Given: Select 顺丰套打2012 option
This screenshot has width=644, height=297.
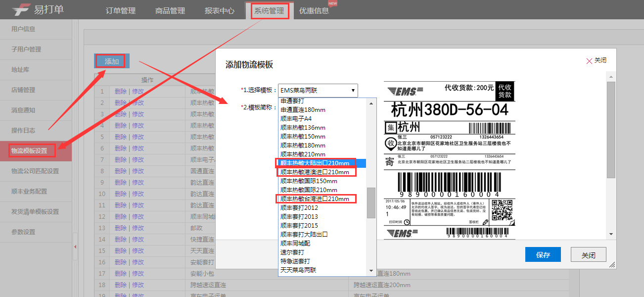Looking at the screenshot, I should point(322,208).
